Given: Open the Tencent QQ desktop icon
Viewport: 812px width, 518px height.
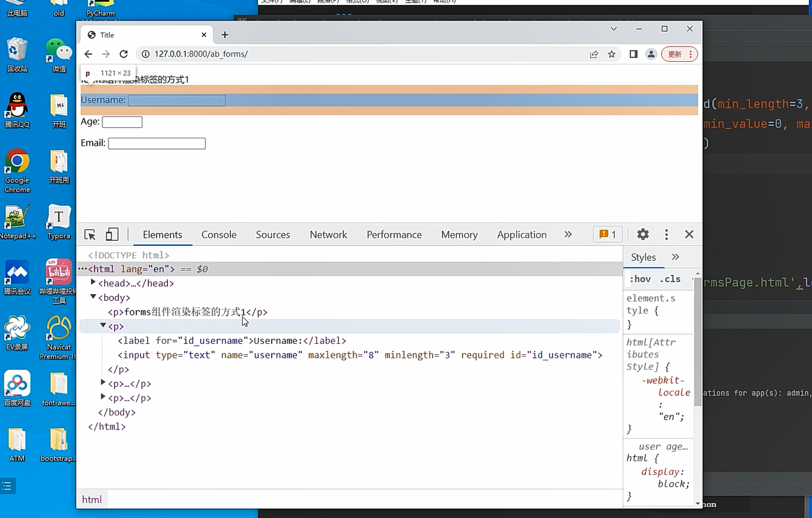Looking at the screenshot, I should pos(17,111).
